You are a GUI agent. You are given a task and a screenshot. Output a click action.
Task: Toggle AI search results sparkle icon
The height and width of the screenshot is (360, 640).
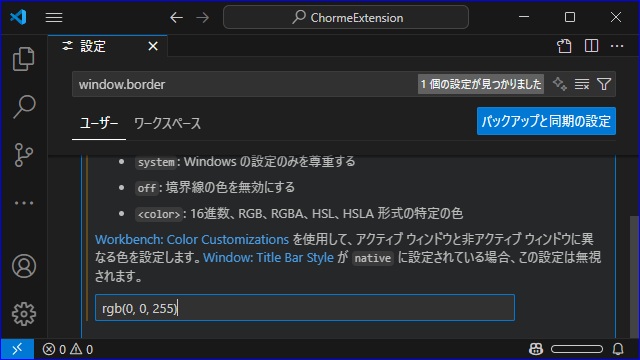[x=560, y=84]
